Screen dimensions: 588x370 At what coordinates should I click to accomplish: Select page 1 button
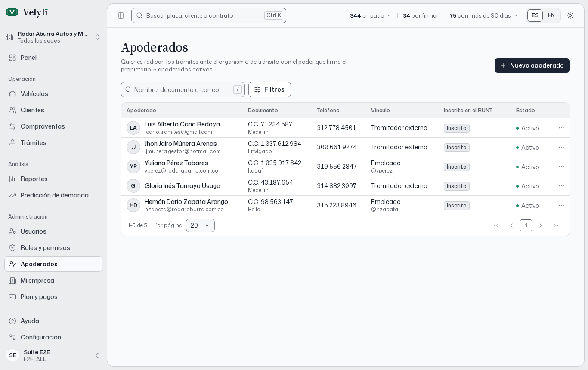(526, 225)
